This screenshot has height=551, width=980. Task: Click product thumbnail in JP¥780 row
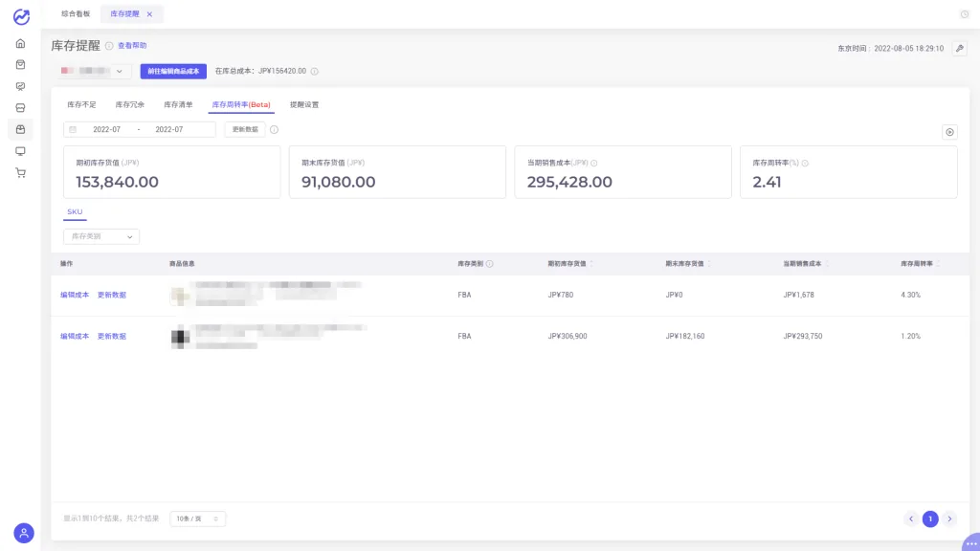coord(180,296)
